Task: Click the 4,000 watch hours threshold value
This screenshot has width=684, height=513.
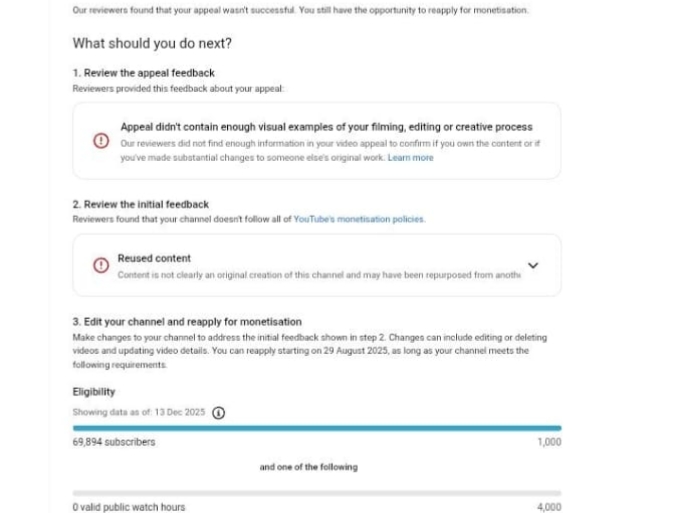Action: 549,507
